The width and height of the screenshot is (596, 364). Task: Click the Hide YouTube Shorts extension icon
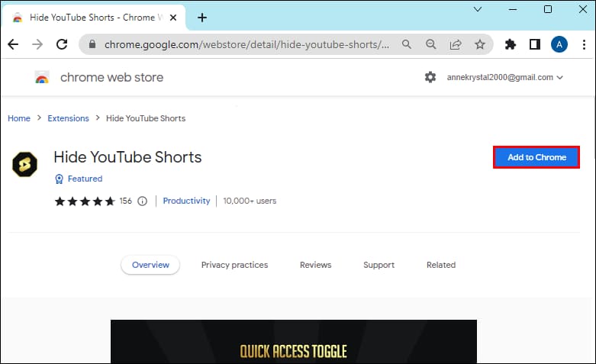click(x=24, y=164)
